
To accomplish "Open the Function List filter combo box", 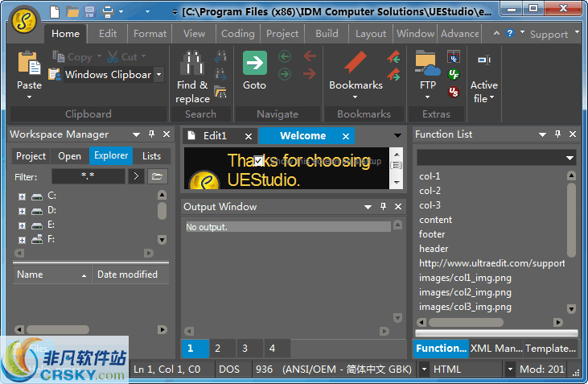I will tap(496, 158).
